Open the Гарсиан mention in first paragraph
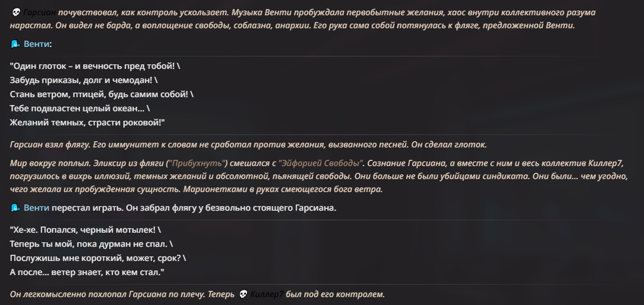644x305 pixels. tap(40, 13)
